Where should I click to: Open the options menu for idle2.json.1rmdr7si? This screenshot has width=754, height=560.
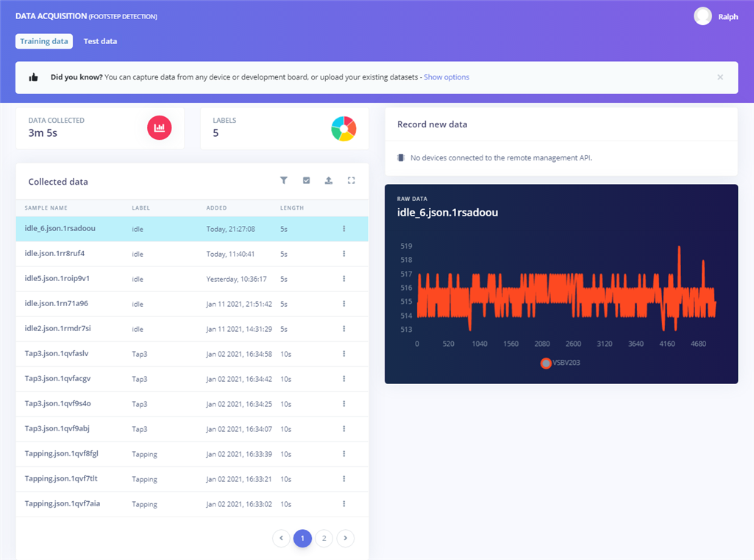pyautogui.click(x=344, y=329)
